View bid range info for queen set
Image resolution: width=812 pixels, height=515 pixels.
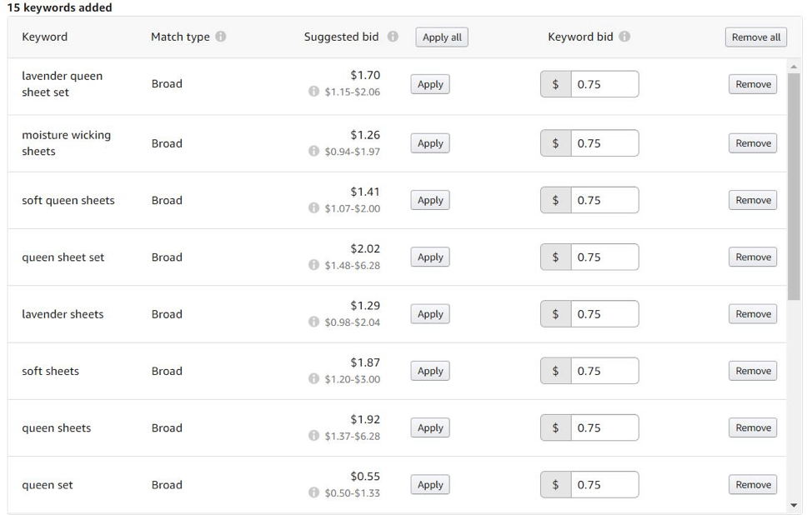point(313,492)
